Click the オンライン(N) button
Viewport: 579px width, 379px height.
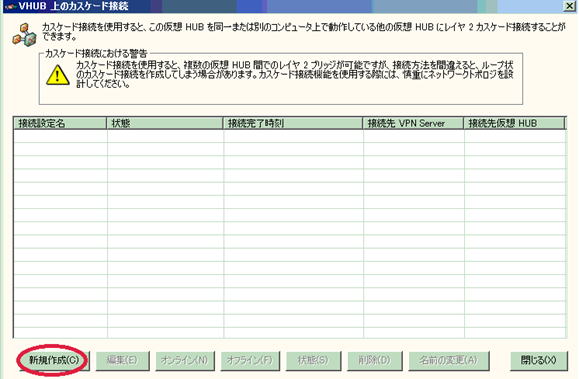point(185,361)
